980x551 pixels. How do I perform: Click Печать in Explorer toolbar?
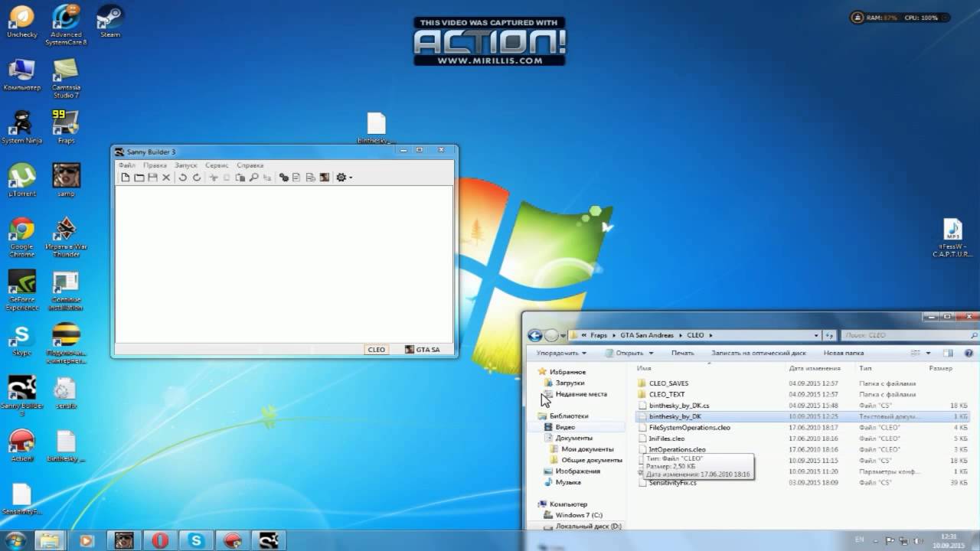(x=682, y=354)
